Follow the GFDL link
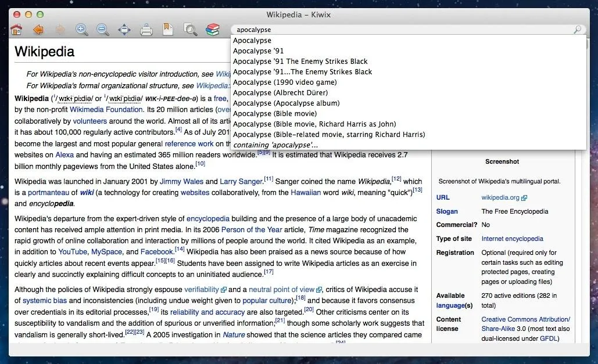Image resolution: width=598 pixels, height=364 pixels. click(x=548, y=338)
